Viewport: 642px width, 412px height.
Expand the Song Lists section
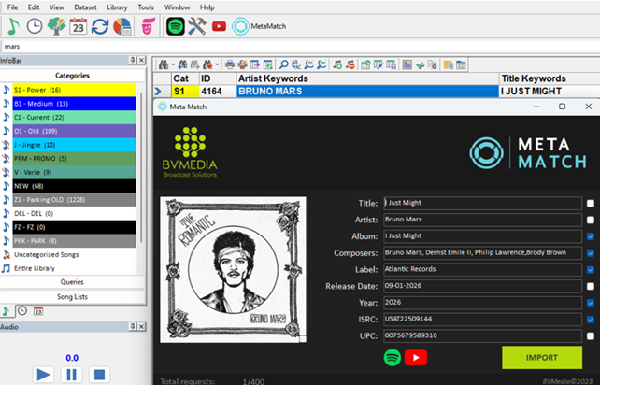coord(72,297)
